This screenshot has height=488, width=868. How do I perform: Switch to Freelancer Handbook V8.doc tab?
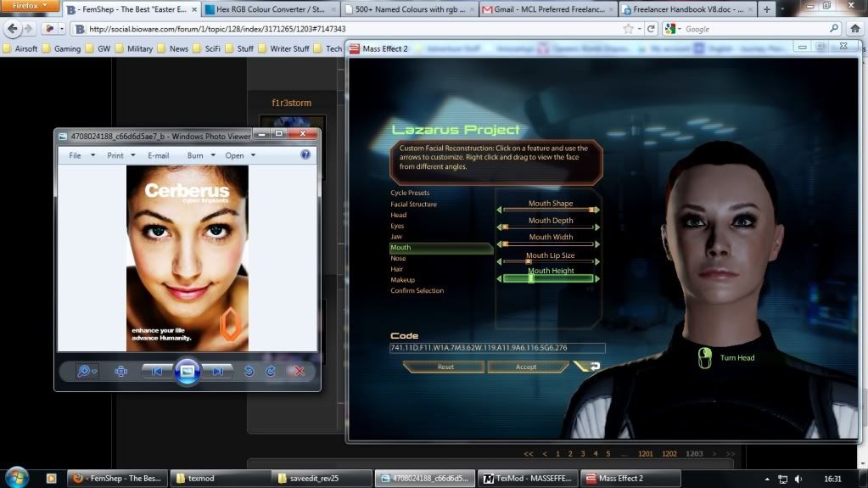point(687,9)
